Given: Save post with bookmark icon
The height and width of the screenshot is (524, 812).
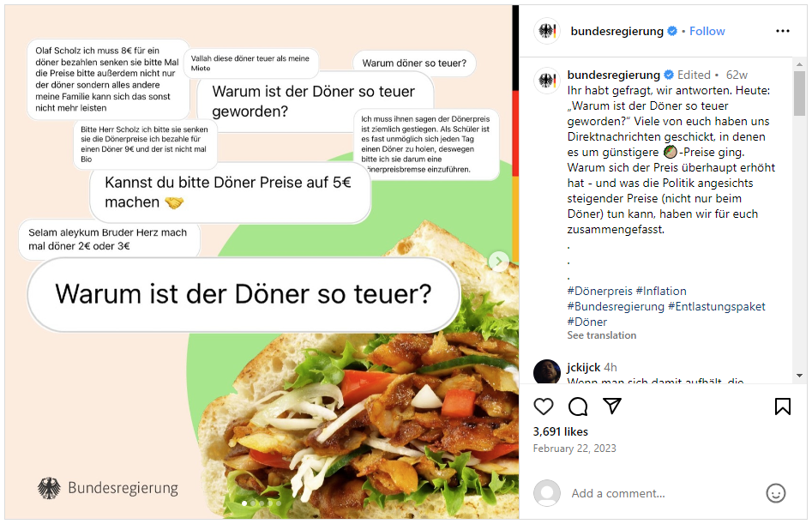Looking at the screenshot, I should 783,407.
